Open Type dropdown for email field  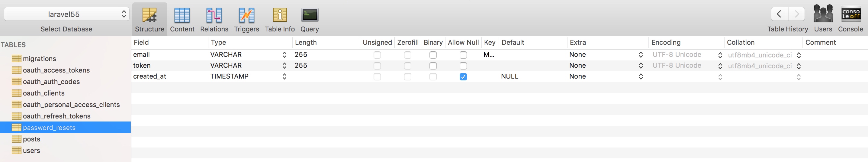coord(285,55)
